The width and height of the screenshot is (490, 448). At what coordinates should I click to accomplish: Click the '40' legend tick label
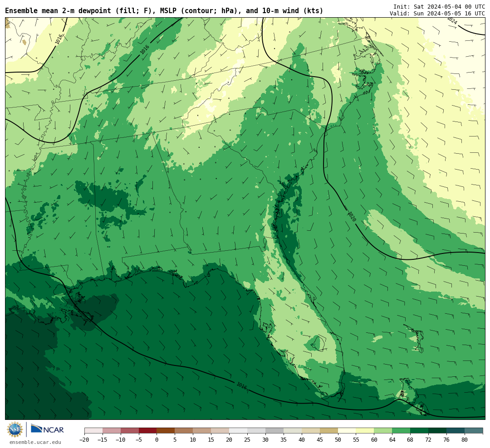pyautogui.click(x=302, y=439)
